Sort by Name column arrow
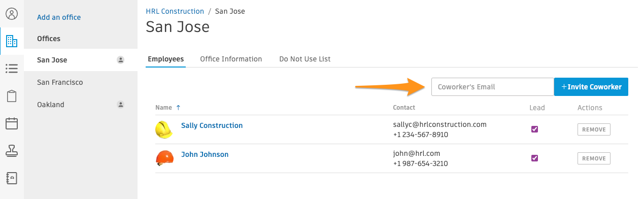 tap(178, 108)
